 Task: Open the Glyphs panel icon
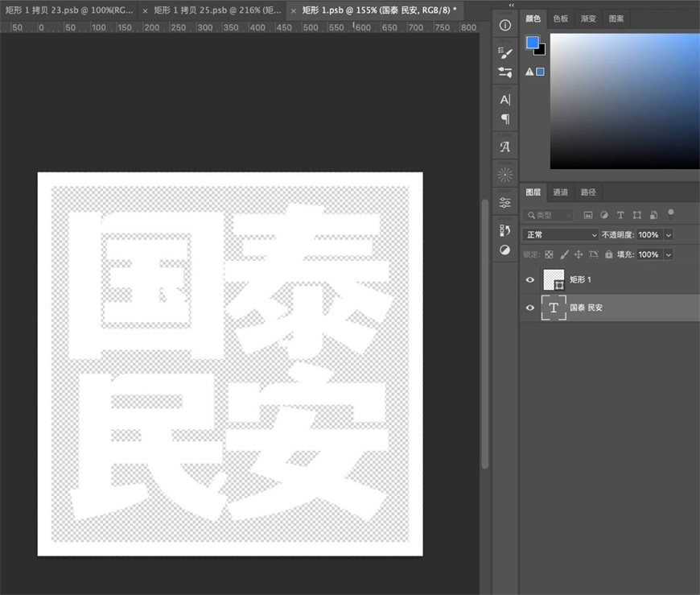[505, 147]
